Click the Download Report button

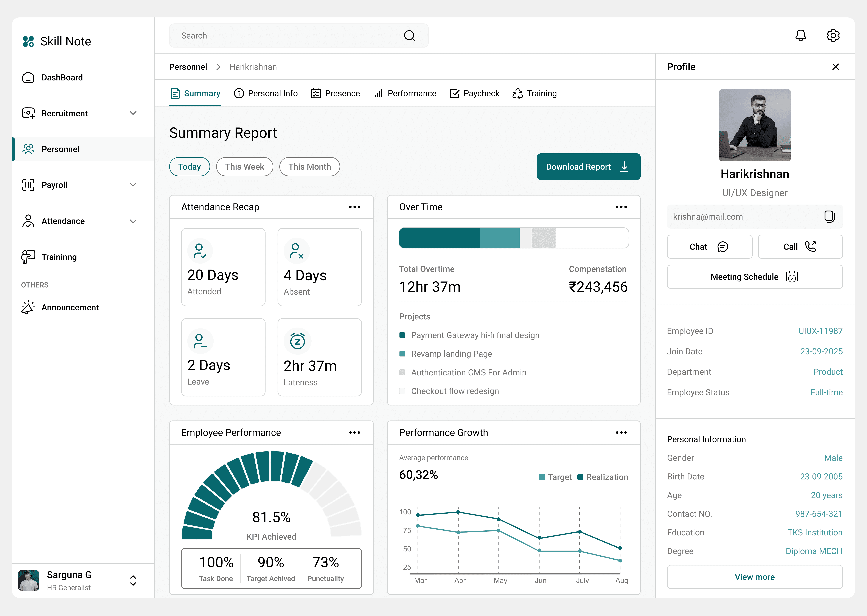(588, 167)
